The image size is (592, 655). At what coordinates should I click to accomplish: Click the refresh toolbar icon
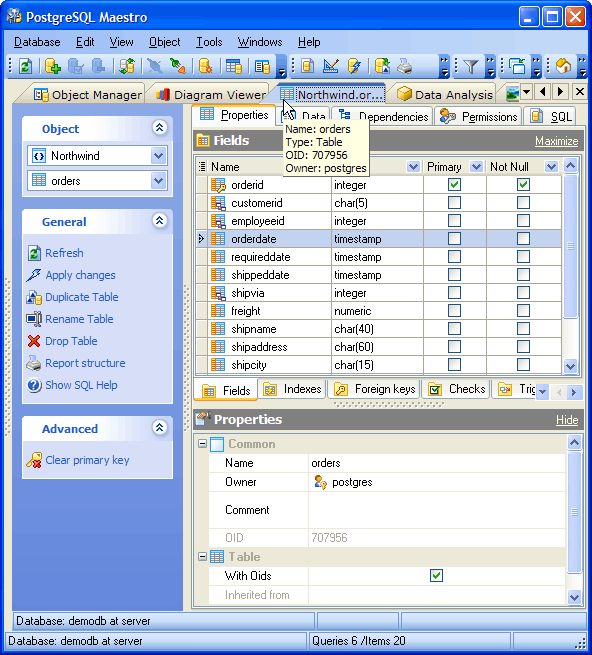coord(25,66)
